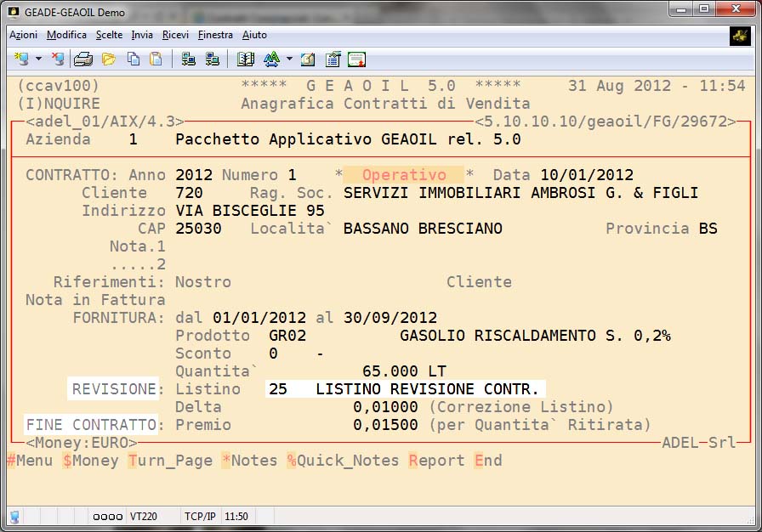762x532 pixels.
Task: Open the Scelte menu
Action: [x=109, y=35]
